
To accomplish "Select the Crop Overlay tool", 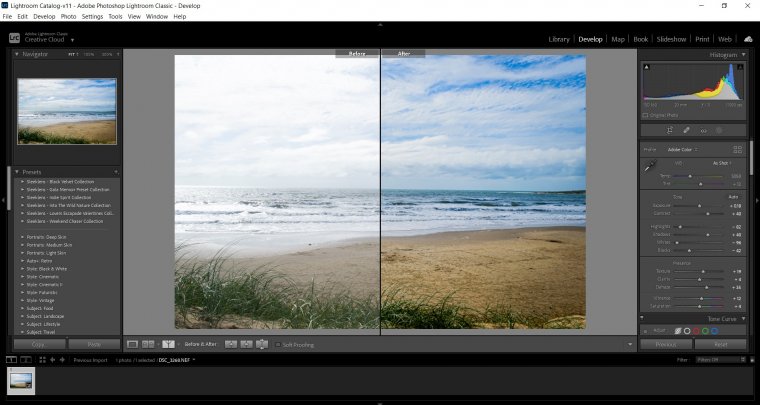I will [x=669, y=130].
